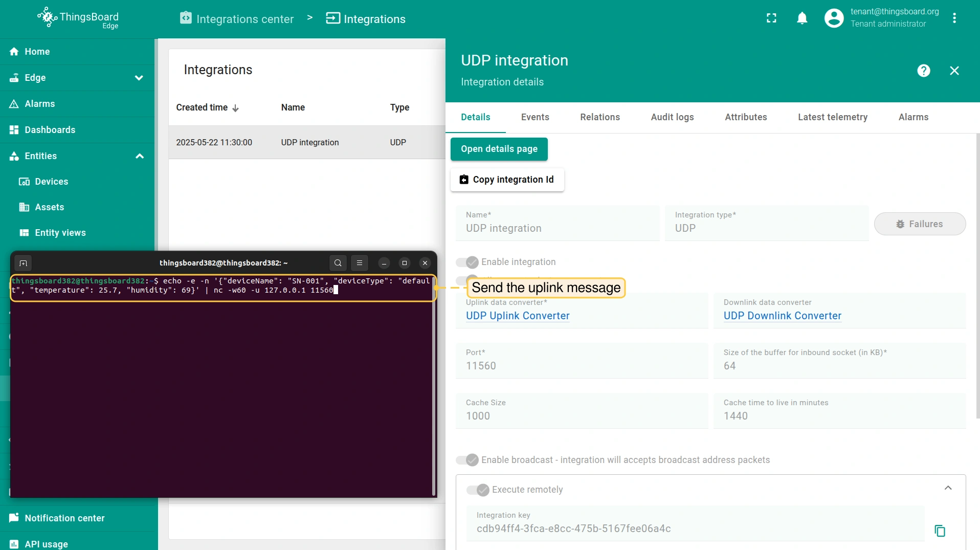Click the user account avatar icon

pos(834,18)
